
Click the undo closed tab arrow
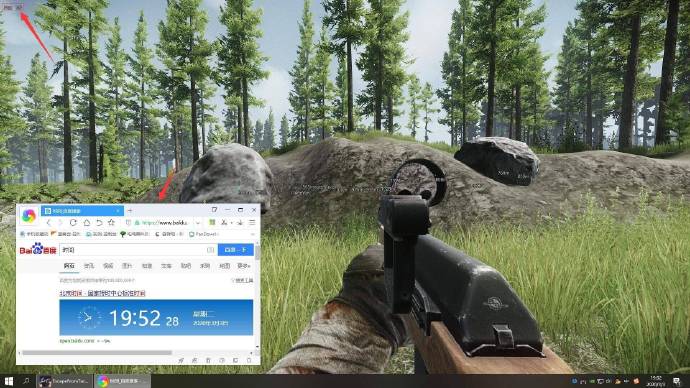click(99, 223)
